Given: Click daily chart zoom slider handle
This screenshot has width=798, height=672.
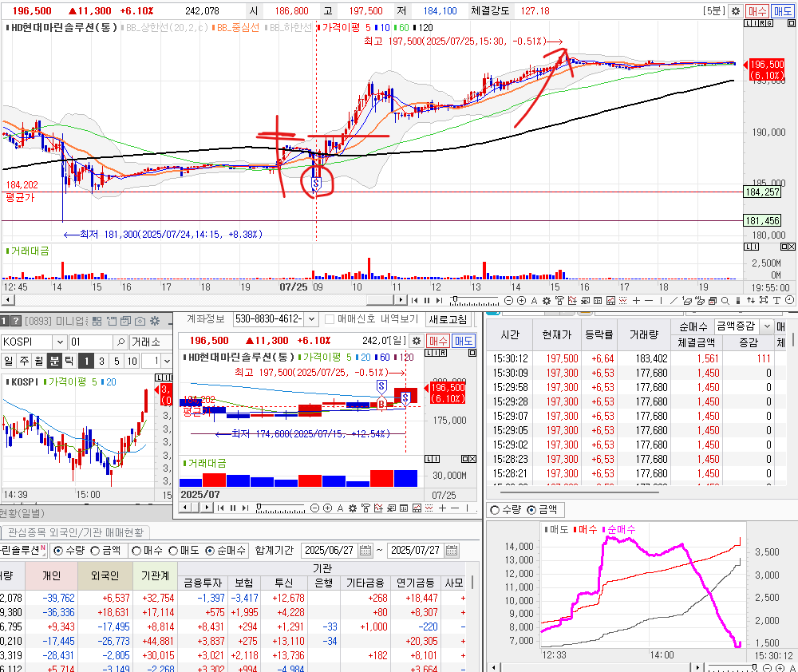Looking at the screenshot, I should tap(259, 507).
